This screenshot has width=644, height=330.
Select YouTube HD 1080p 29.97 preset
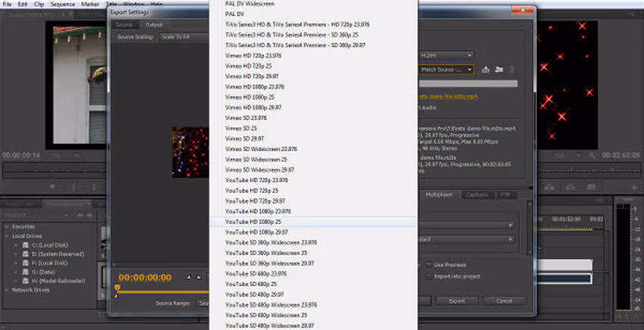point(313,232)
